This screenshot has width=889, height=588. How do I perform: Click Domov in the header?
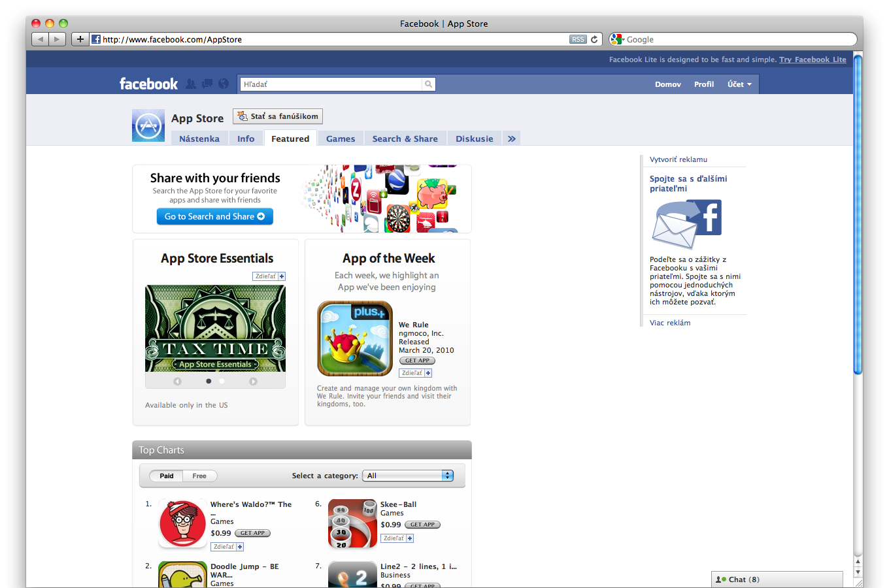(668, 84)
